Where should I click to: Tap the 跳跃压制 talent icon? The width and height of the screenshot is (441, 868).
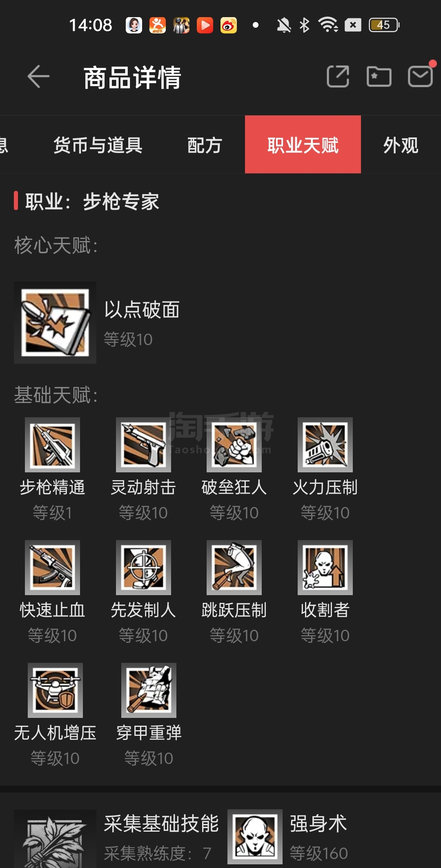(234, 567)
